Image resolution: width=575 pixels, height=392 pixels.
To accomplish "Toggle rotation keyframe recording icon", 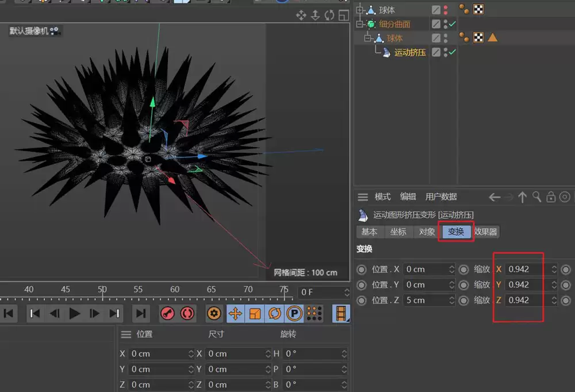I will 275,313.
